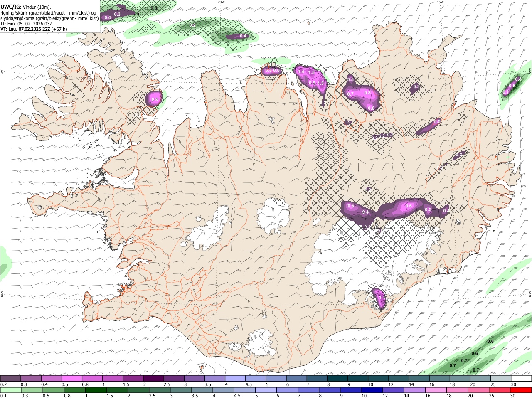Click 'VT: Lau. 07.02.2026 22Z (+67 h)' line
The height and width of the screenshot is (399, 532).
[x=34, y=29]
